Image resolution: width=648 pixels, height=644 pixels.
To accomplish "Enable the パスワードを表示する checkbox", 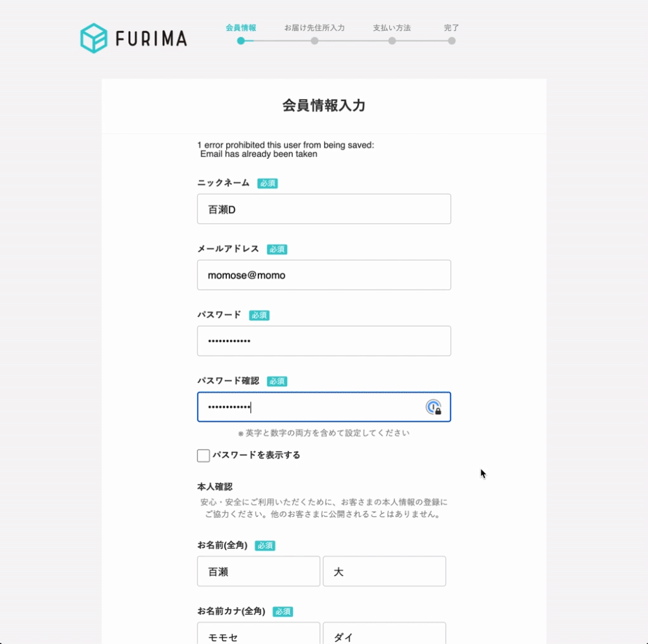I will pyautogui.click(x=203, y=455).
